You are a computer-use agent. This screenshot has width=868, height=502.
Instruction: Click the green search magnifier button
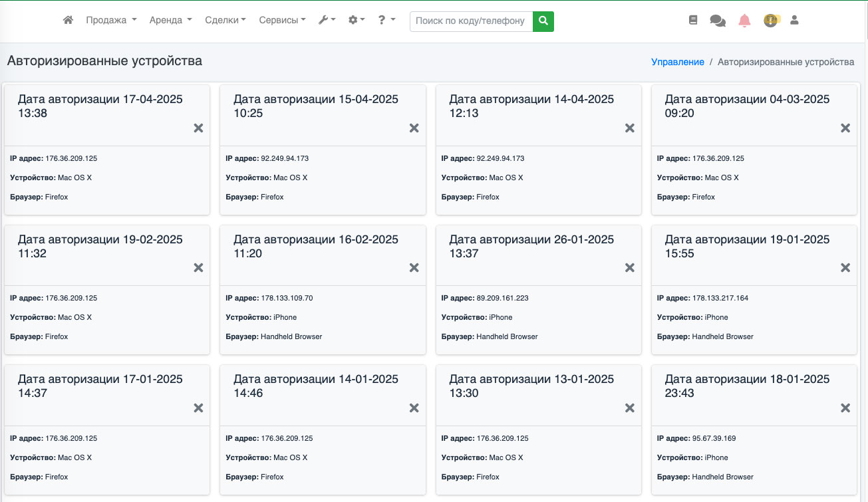click(x=543, y=21)
